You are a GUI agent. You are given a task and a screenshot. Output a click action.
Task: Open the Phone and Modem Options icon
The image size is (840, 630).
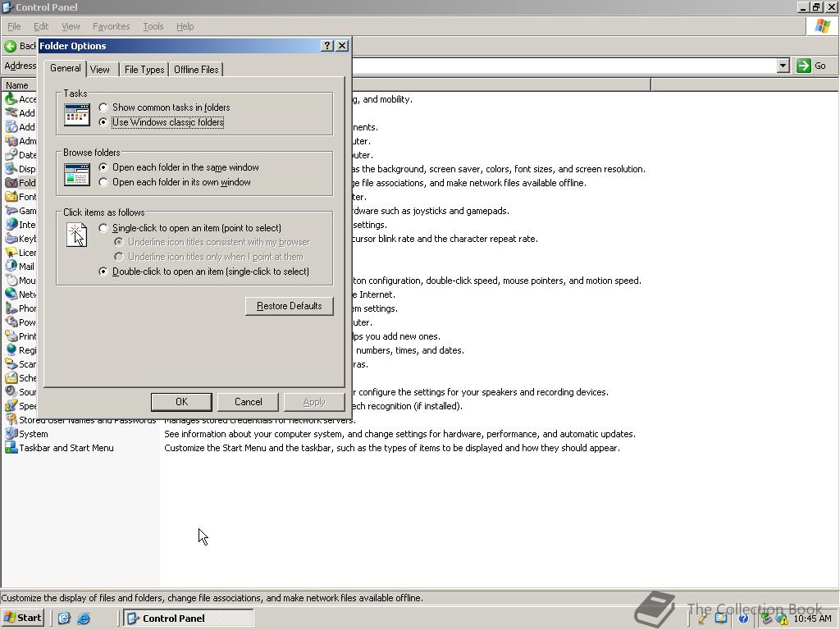pos(11,308)
